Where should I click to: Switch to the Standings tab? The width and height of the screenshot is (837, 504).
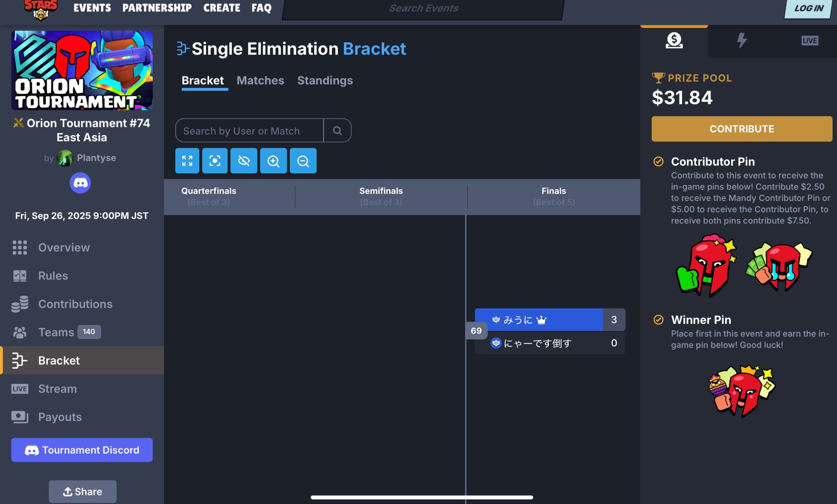pos(325,80)
